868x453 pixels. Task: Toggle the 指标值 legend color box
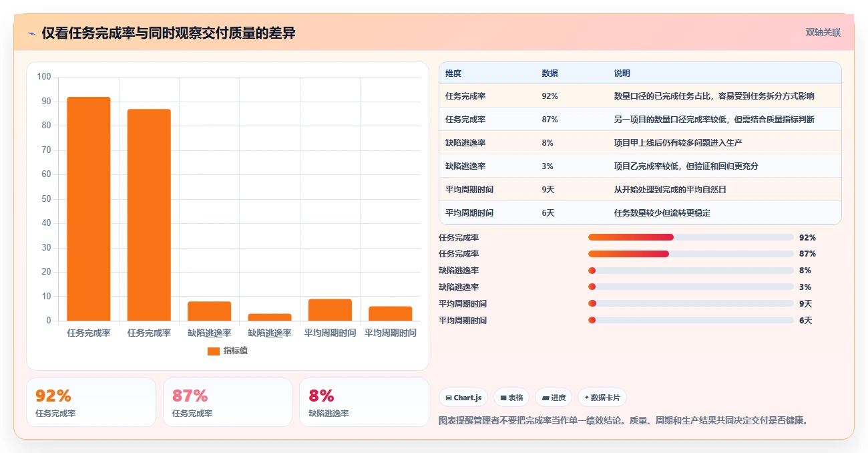tap(213, 351)
